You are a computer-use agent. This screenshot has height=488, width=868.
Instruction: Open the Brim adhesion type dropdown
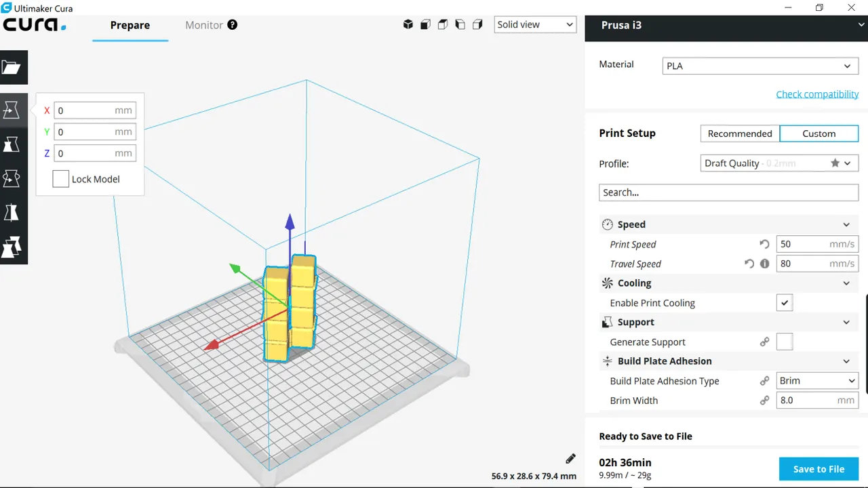pyautogui.click(x=817, y=381)
